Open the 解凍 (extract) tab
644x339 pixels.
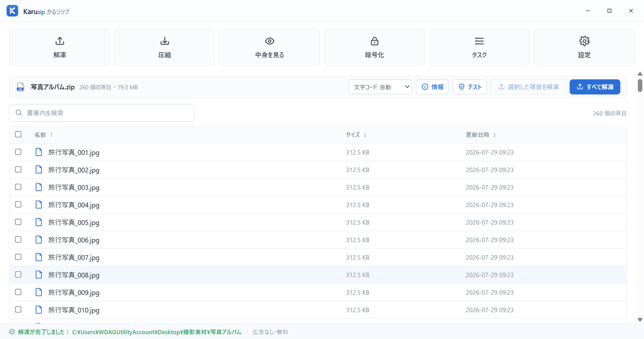[x=60, y=47]
